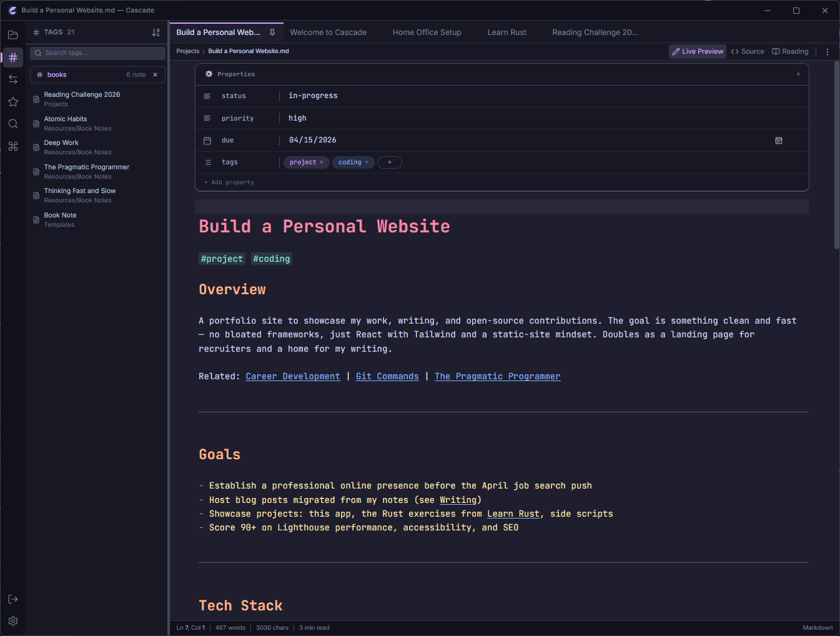Switch to Source view mode
The height and width of the screenshot is (636, 840).
747,51
